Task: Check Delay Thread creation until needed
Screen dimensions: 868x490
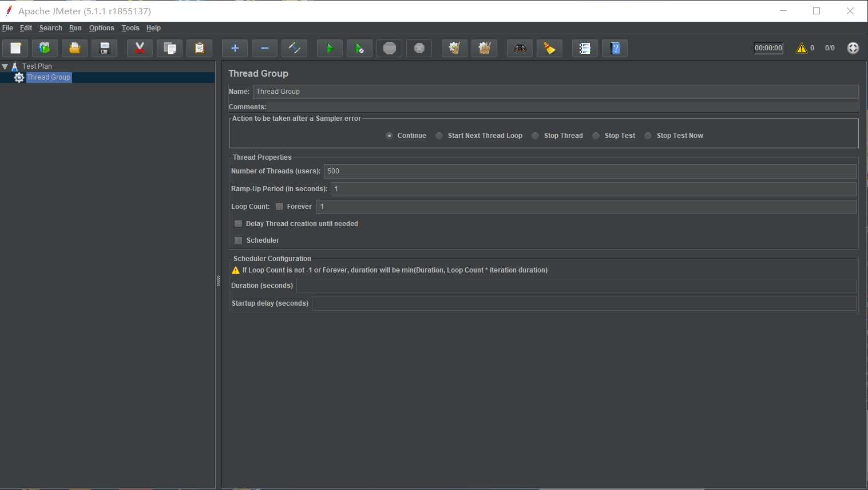Action: [x=239, y=224]
